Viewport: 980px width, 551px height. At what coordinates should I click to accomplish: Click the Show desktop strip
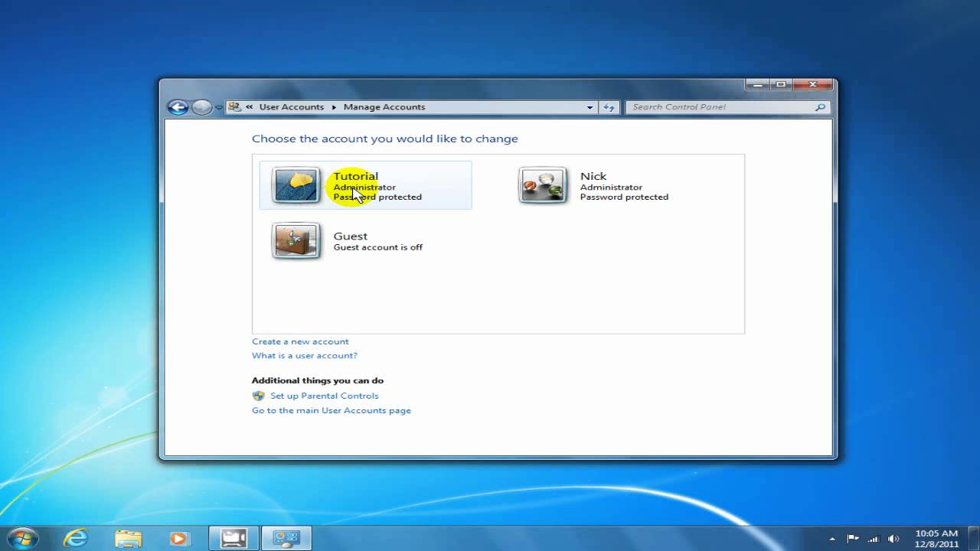974,538
